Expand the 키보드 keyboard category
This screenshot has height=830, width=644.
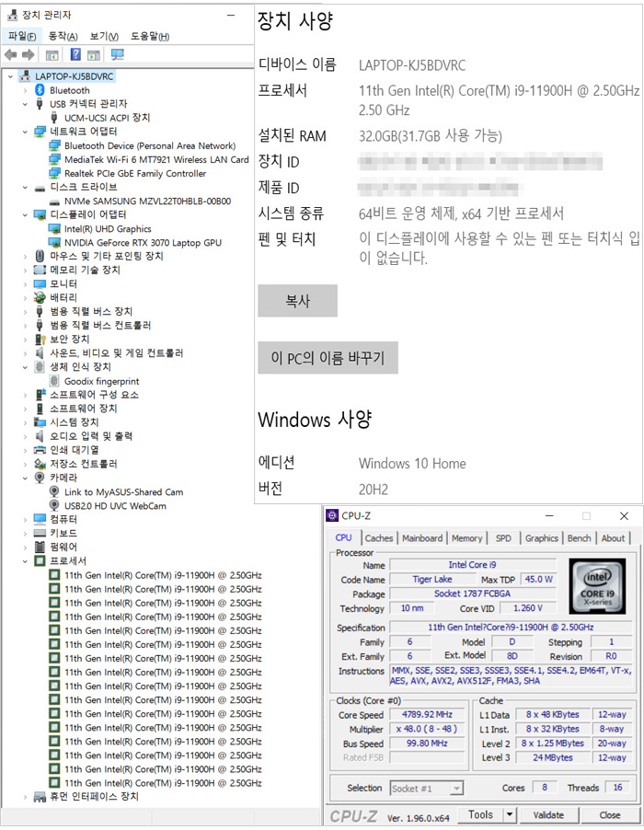point(24,534)
